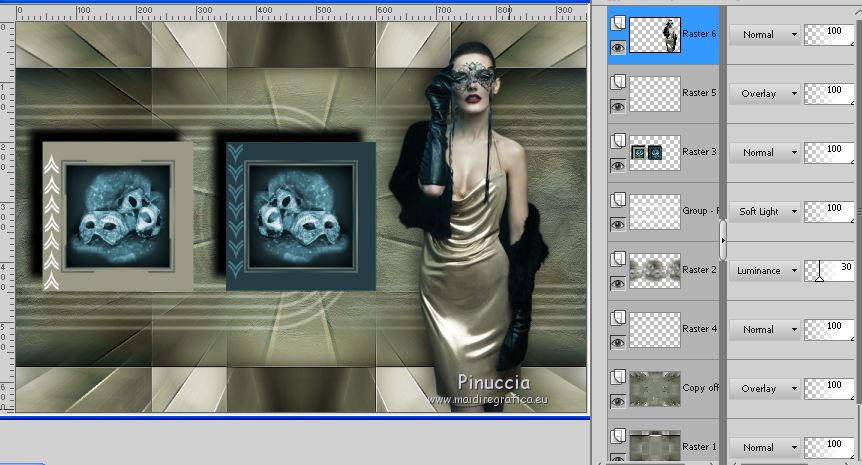
Task: Toggle visibility of the Group layer
Action: [x=618, y=224]
